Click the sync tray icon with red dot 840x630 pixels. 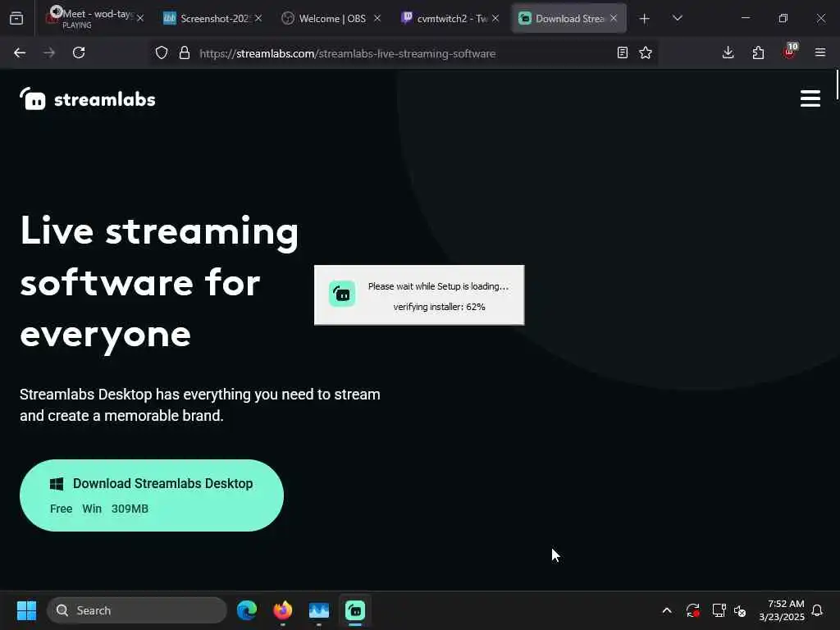pyautogui.click(x=692, y=610)
